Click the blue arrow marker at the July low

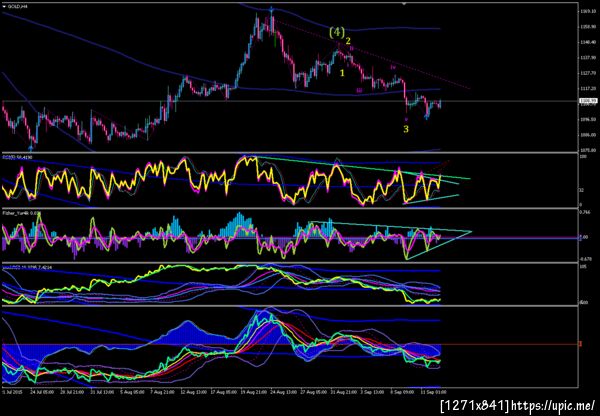point(31,146)
